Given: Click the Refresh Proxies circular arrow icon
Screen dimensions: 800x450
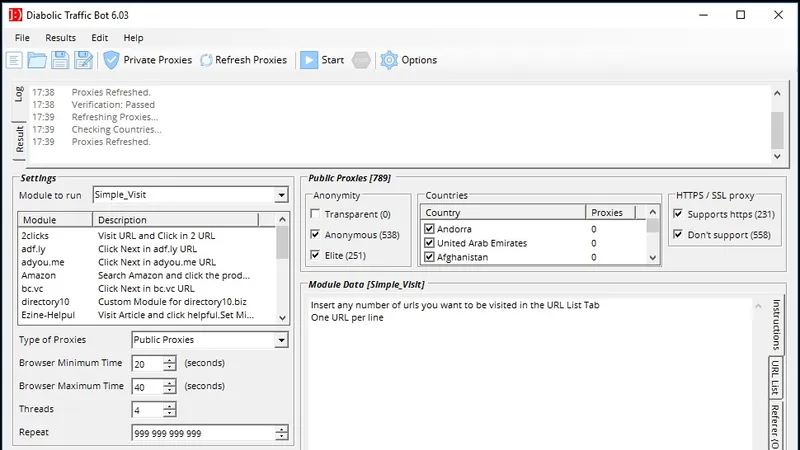Looking at the screenshot, I should 206,60.
